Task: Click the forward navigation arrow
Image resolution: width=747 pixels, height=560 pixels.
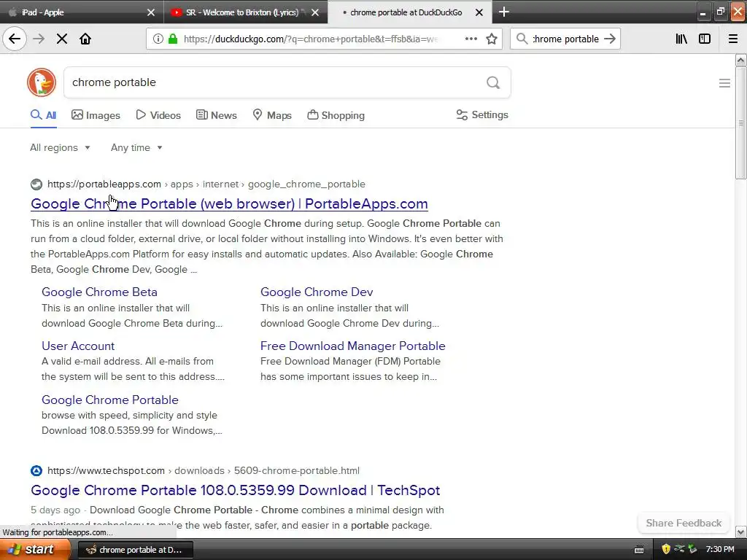Action: [39, 39]
